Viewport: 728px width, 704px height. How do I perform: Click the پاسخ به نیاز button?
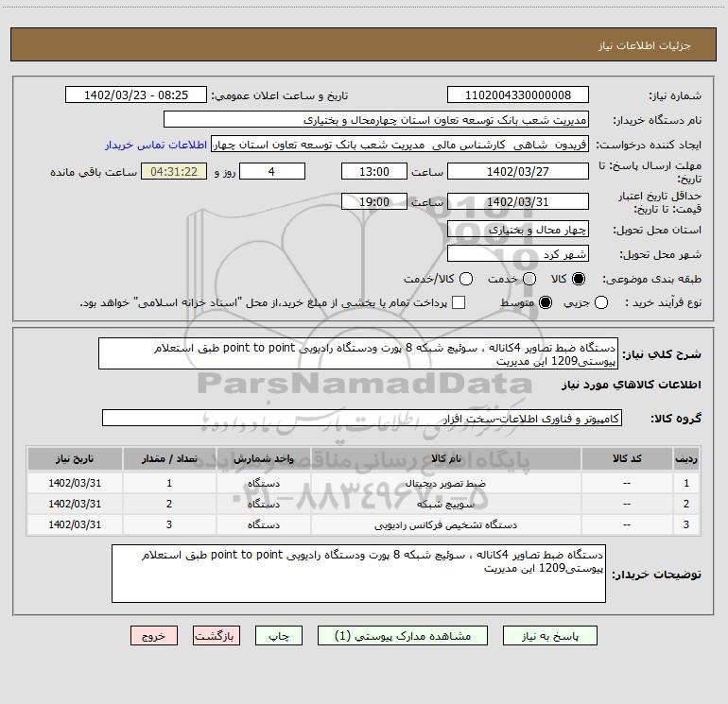550,636
